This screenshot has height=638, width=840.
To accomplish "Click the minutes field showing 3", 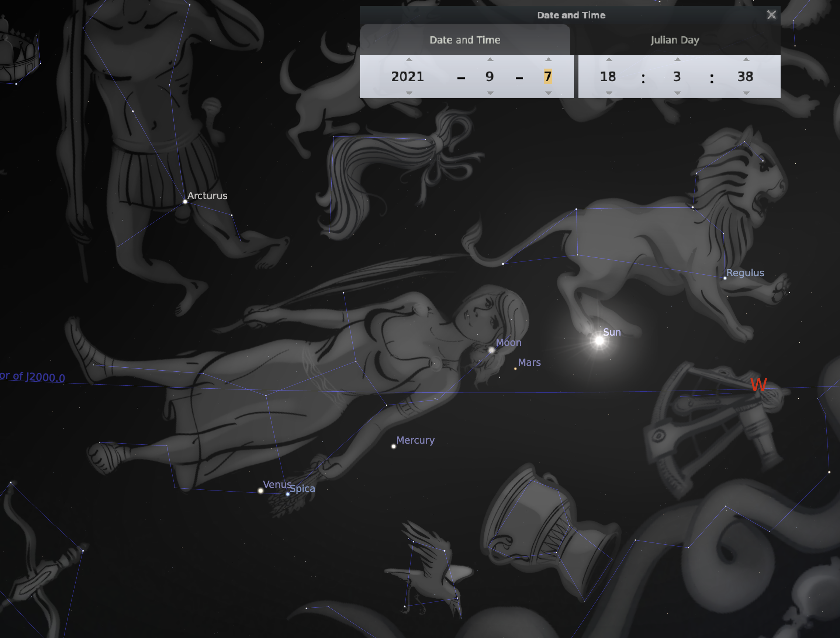I will tap(677, 77).
